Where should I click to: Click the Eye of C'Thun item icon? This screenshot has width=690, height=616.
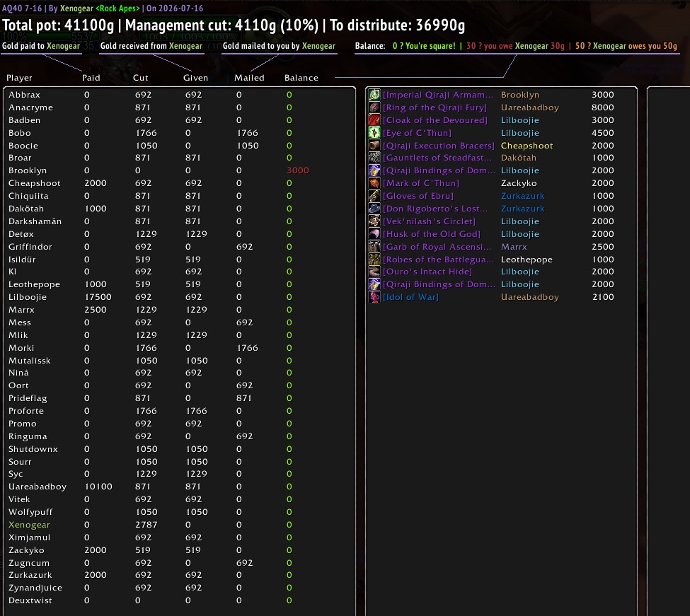374,133
